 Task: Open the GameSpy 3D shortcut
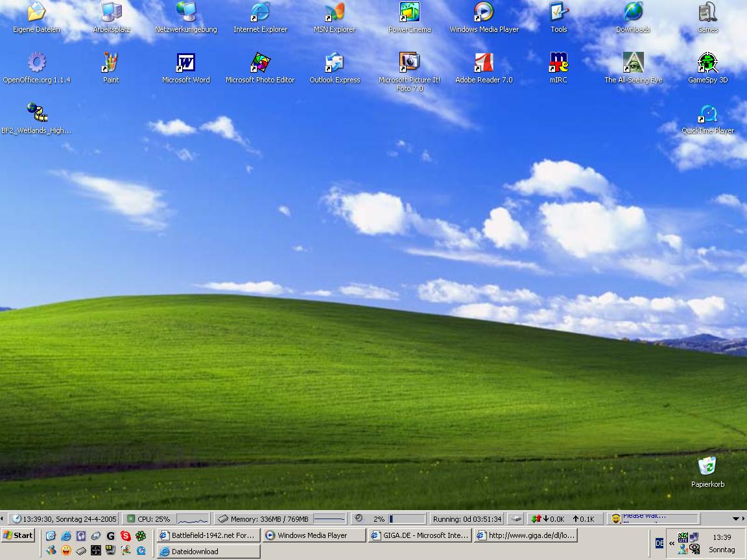(x=707, y=67)
